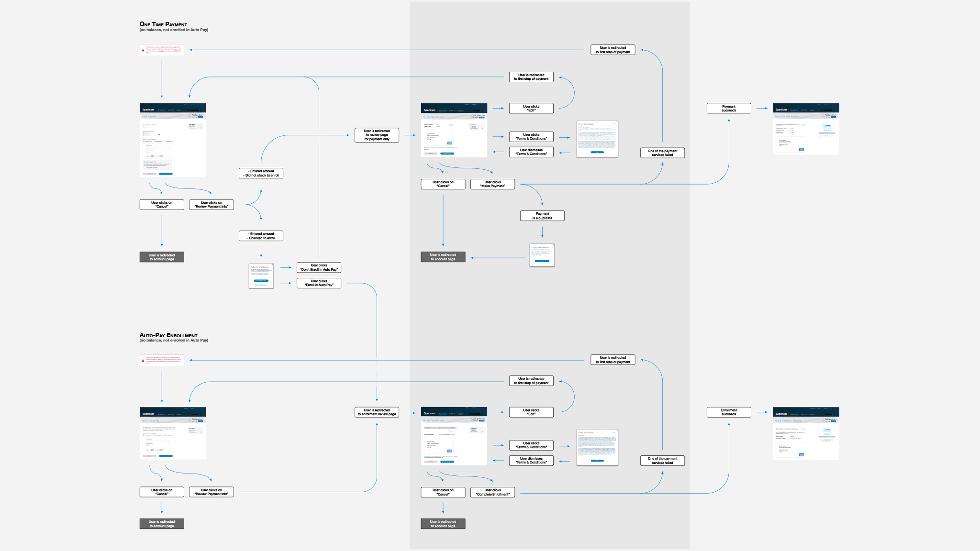Close the One Time Terms & Conditions popup X
980x551 pixels.
point(617,122)
